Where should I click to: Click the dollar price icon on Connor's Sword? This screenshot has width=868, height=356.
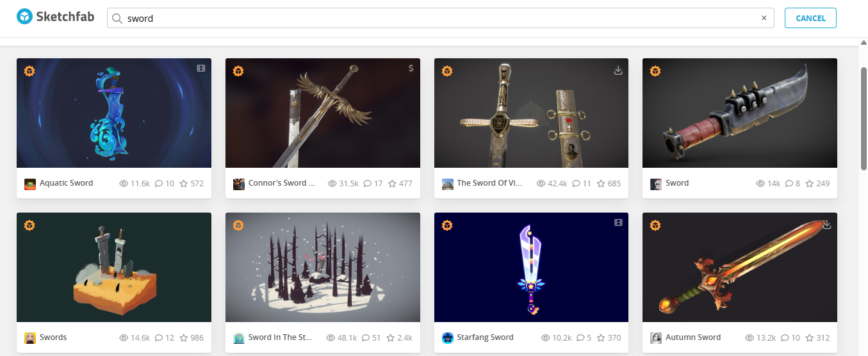411,69
